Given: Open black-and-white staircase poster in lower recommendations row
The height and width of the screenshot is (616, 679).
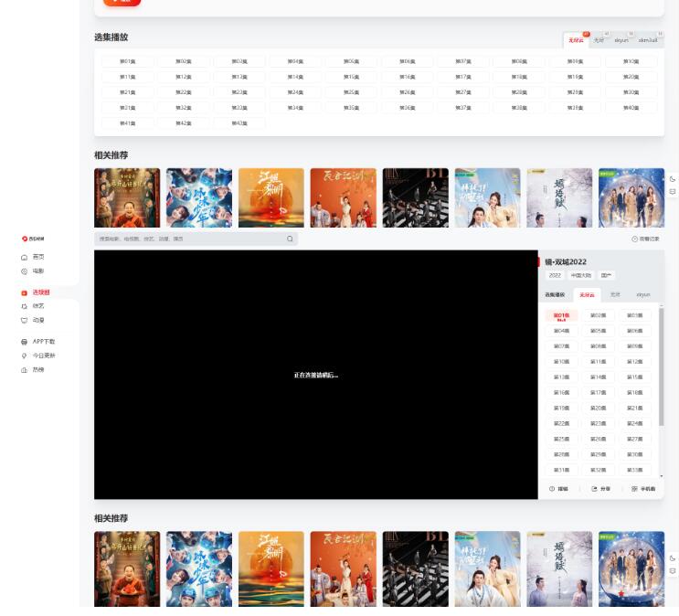Looking at the screenshot, I should point(416,569).
